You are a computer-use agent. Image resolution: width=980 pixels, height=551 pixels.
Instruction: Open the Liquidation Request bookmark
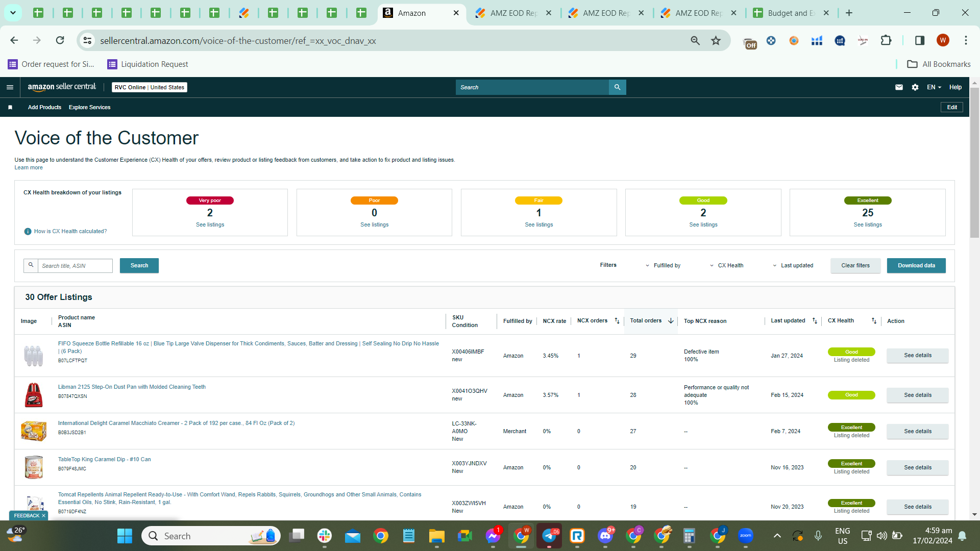point(148,64)
